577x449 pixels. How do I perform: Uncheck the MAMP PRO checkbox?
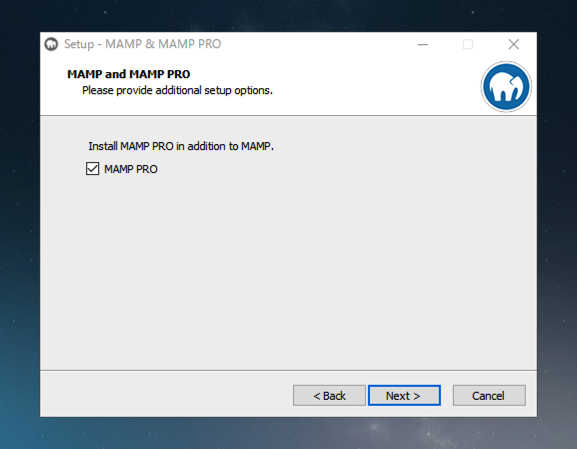(92, 169)
